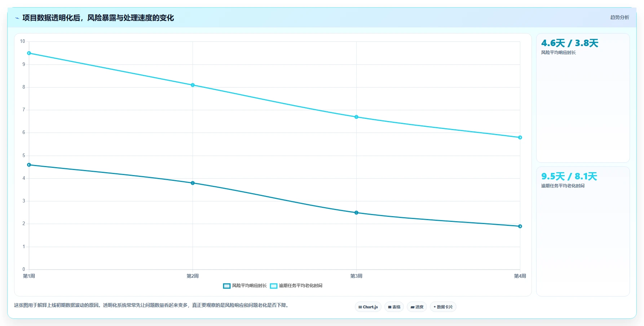
Task: Click the 表格 tag chip
Action: (x=394, y=307)
